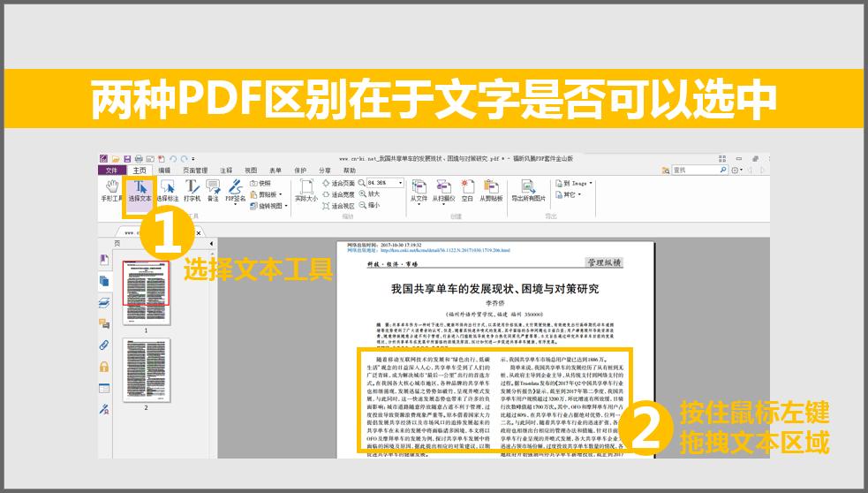Open the Help (帮助) tab
This screenshot has width=868, height=493.
pyautogui.click(x=350, y=170)
